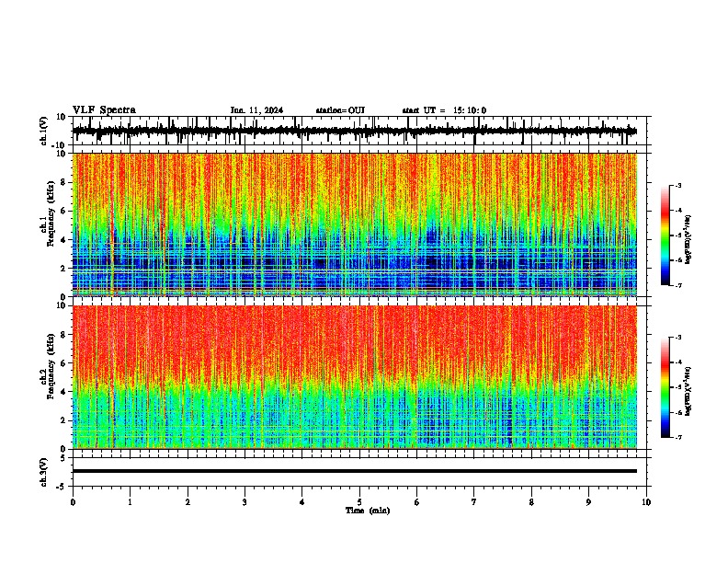This screenshot has height=563, width=728.
Task: Click the '5' tick of the ch.3(V) axis
Action: [64, 458]
